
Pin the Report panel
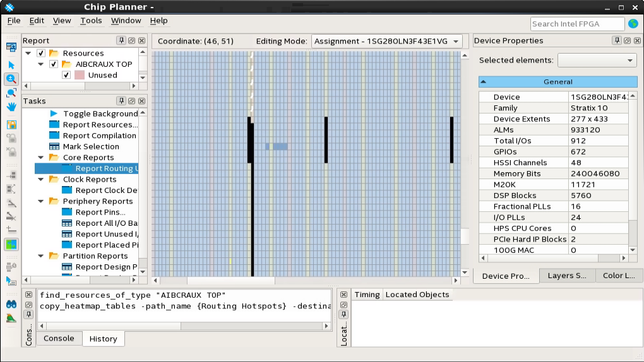tap(121, 40)
